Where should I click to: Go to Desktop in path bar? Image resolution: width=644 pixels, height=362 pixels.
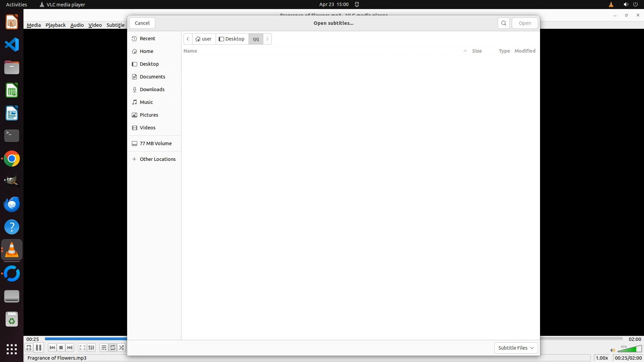point(232,39)
